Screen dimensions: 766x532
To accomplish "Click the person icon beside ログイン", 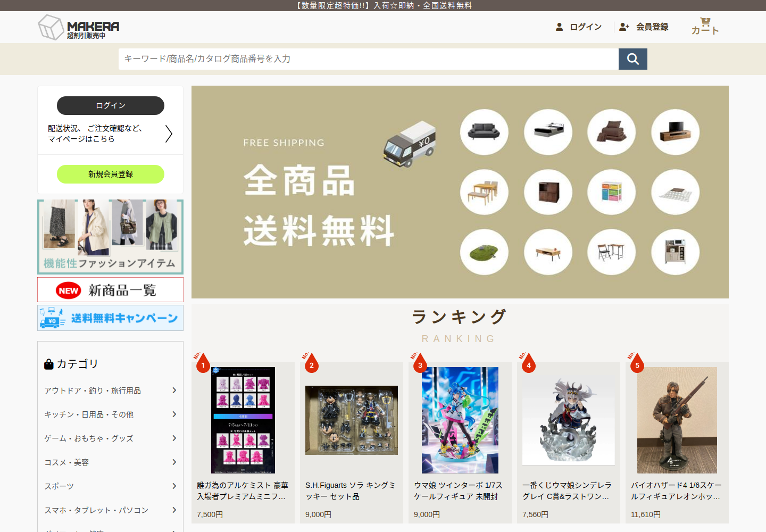I will (x=559, y=27).
